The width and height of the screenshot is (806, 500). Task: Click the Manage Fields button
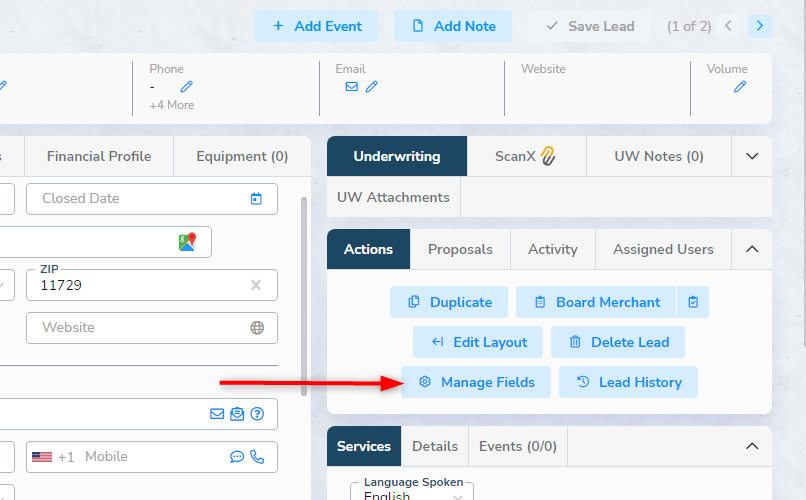tap(476, 382)
